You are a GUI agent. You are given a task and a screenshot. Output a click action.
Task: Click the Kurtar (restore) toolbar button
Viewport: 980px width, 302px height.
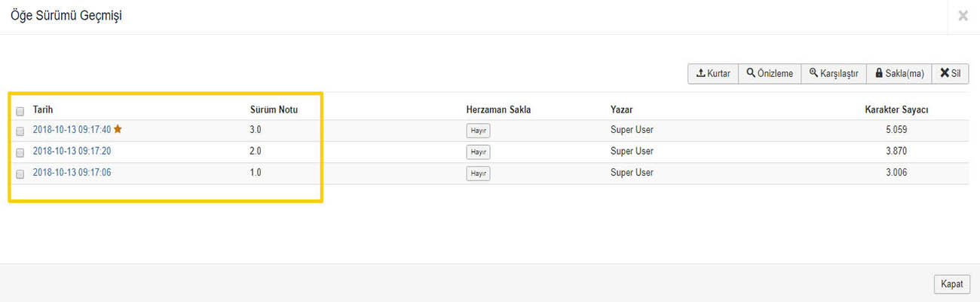tap(713, 73)
